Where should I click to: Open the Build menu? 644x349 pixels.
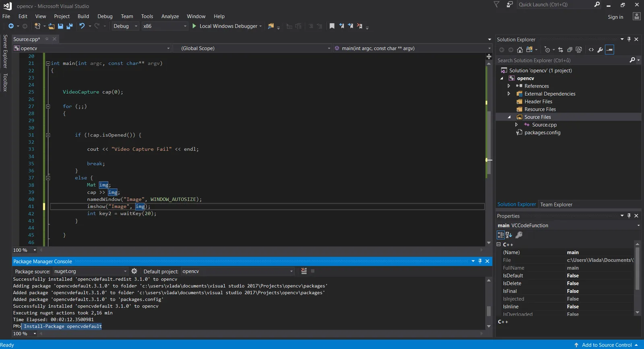tap(83, 16)
